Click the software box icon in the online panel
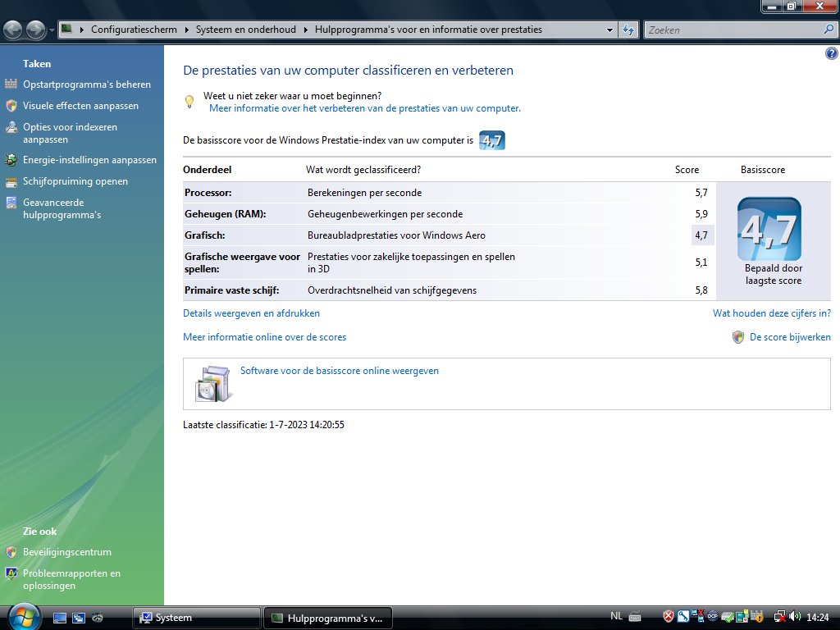 [x=214, y=384]
